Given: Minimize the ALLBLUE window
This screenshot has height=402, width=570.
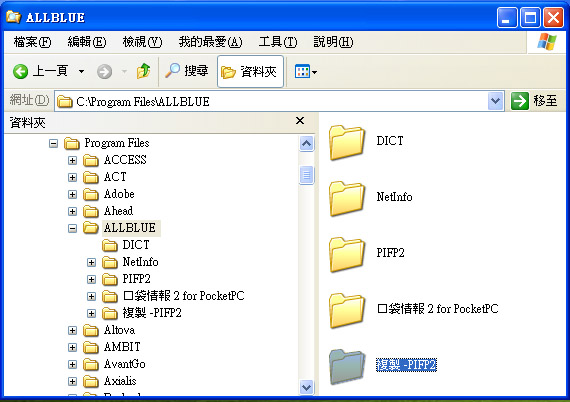Looking at the screenshot, I should 507,17.
